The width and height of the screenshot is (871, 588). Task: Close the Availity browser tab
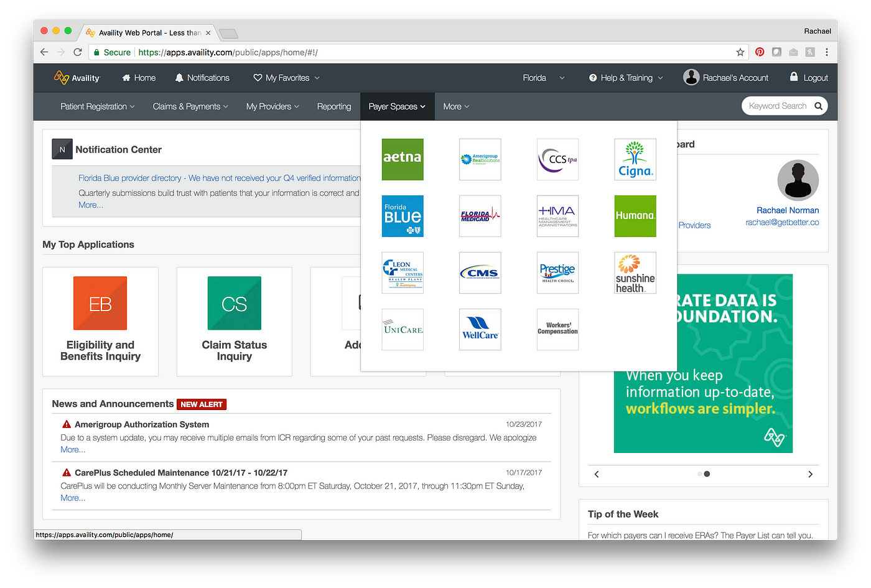(x=208, y=33)
